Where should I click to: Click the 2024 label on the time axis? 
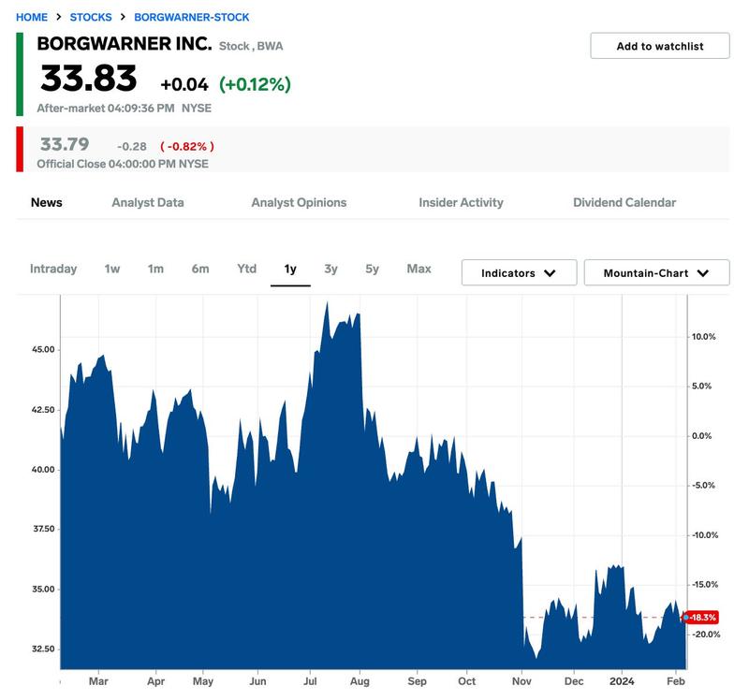622,681
